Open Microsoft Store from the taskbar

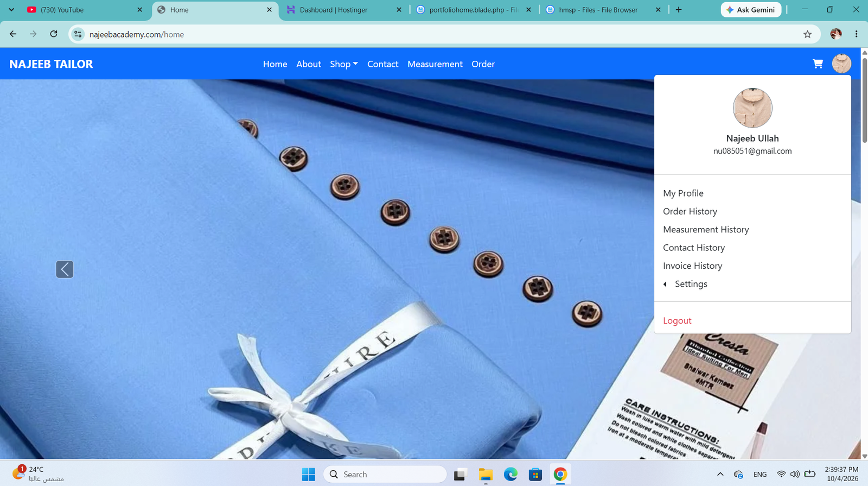pos(535,475)
